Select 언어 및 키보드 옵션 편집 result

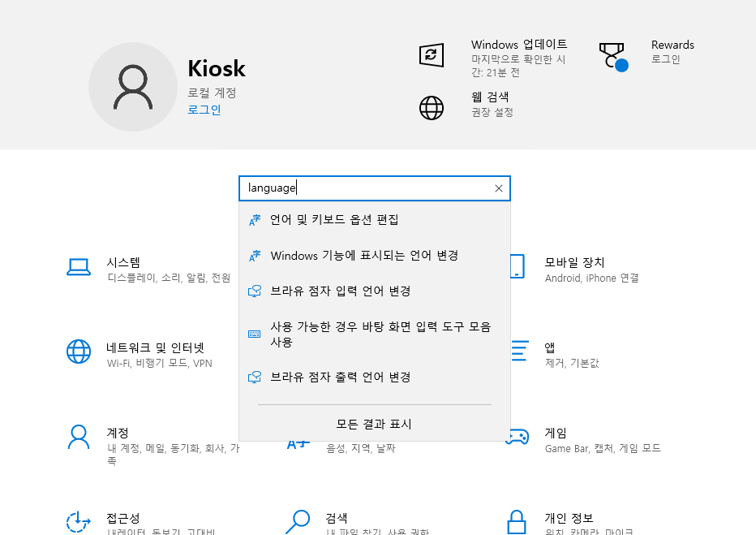334,220
